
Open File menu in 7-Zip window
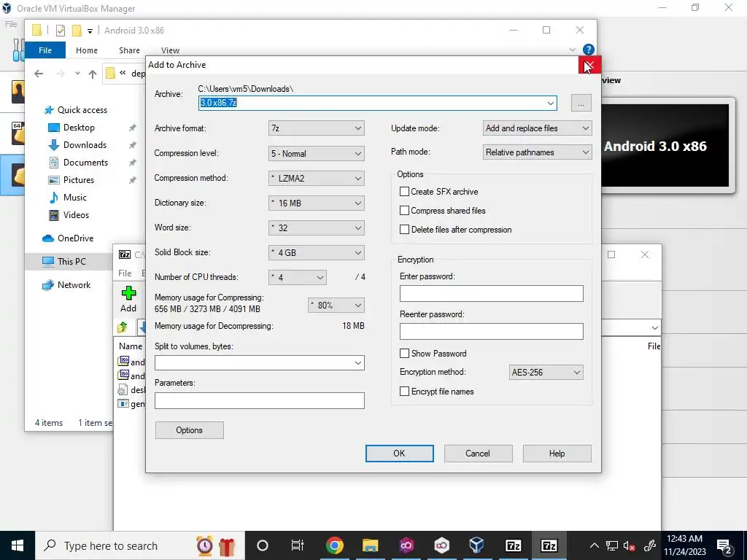(x=125, y=273)
